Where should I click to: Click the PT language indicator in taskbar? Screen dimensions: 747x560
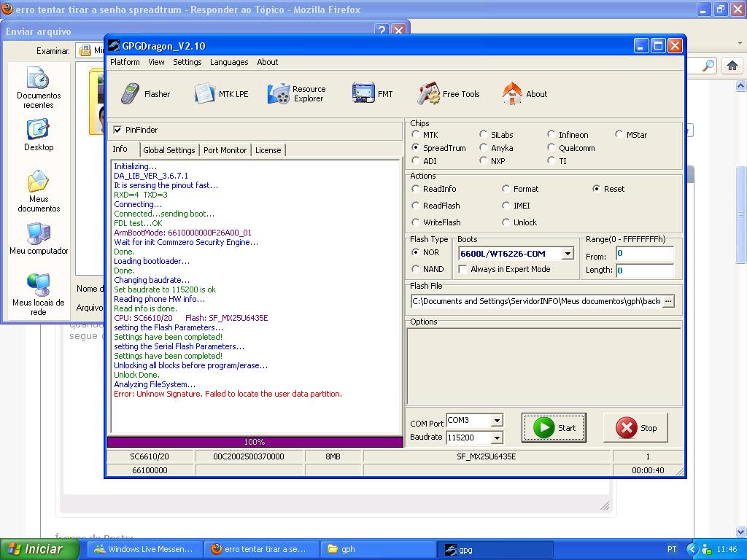[672, 549]
